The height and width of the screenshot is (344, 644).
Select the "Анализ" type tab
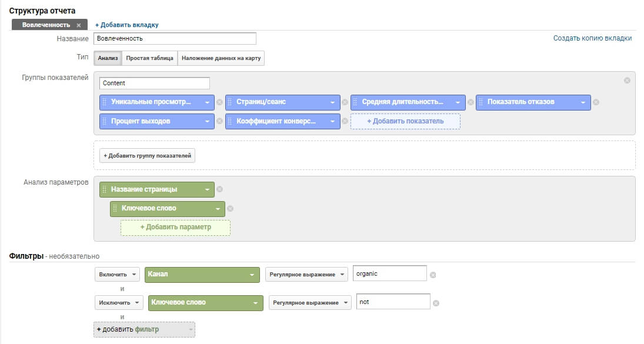[108, 58]
